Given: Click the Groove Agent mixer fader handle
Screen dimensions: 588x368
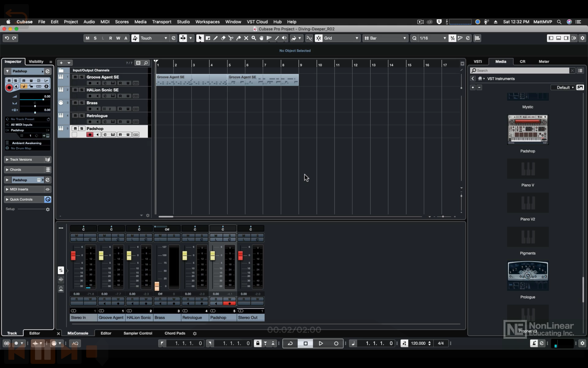Looking at the screenshot, I should 101,256.
